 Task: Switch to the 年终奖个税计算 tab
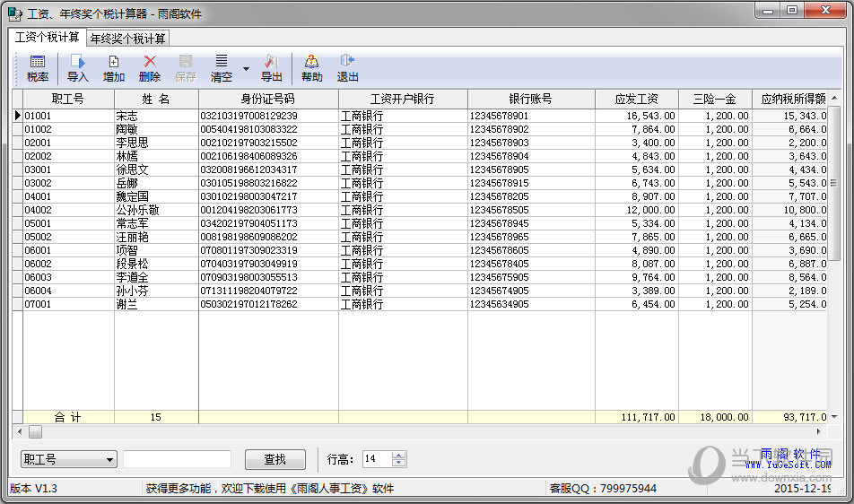[128, 39]
